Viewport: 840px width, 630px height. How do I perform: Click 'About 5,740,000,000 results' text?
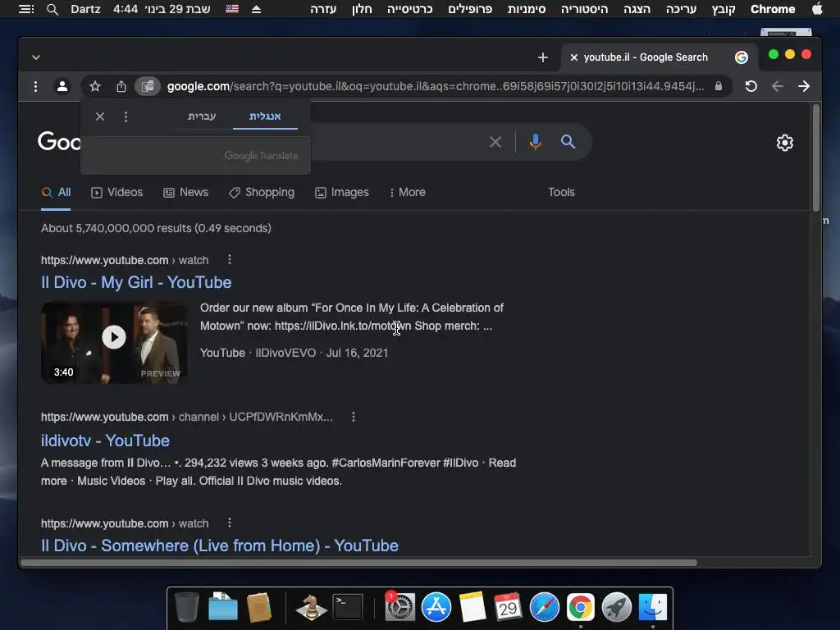[x=116, y=228]
